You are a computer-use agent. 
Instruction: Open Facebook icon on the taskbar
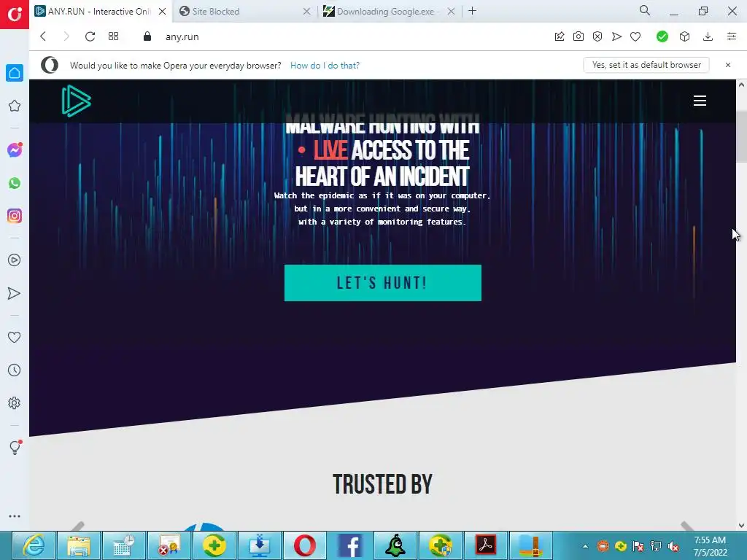(x=349, y=545)
